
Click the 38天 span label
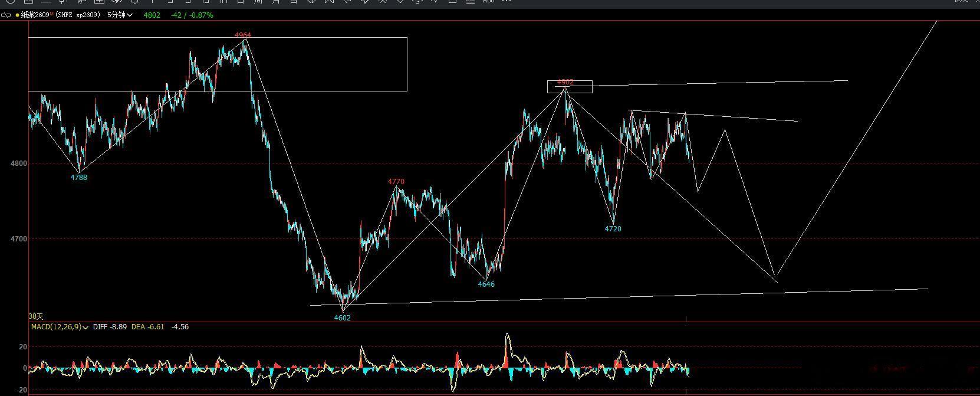point(36,317)
